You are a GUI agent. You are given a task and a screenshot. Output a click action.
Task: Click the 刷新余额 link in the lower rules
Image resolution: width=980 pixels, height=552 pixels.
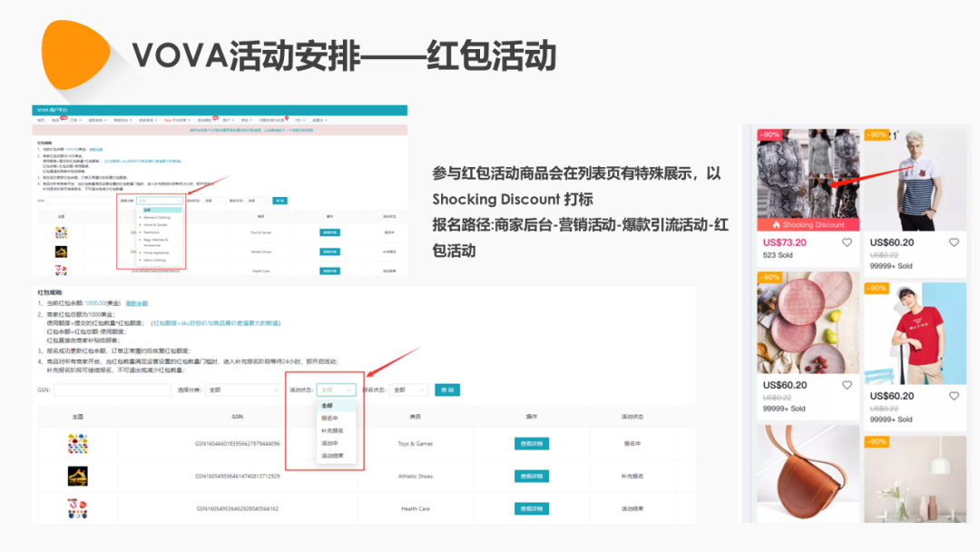pyautogui.click(x=137, y=303)
